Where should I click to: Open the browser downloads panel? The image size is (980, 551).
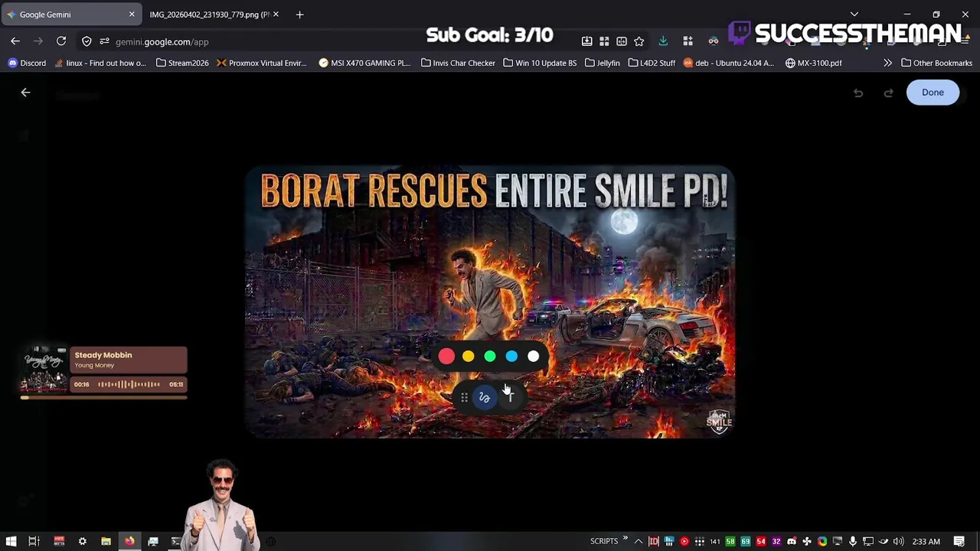click(x=663, y=41)
